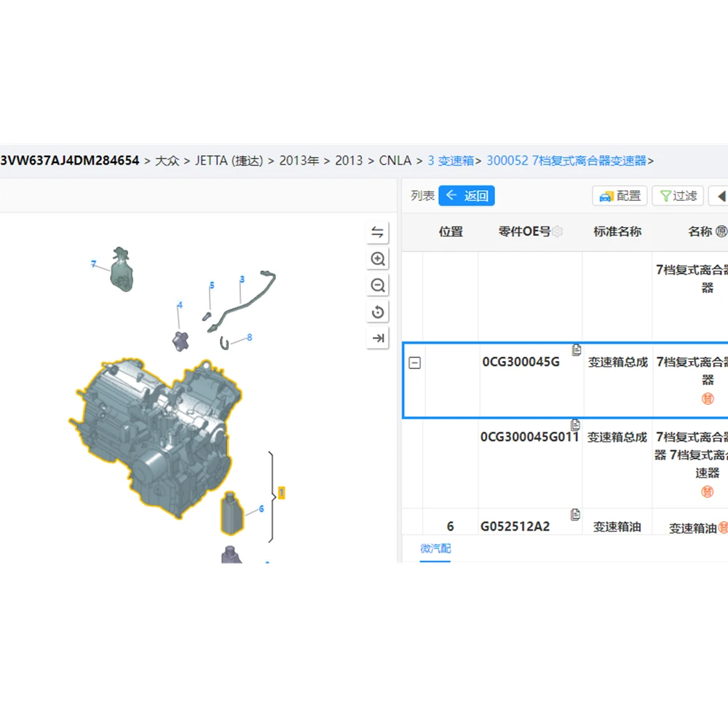Click the gear icon beside 零件OE号
This screenshot has width=728, height=728.
point(557,232)
